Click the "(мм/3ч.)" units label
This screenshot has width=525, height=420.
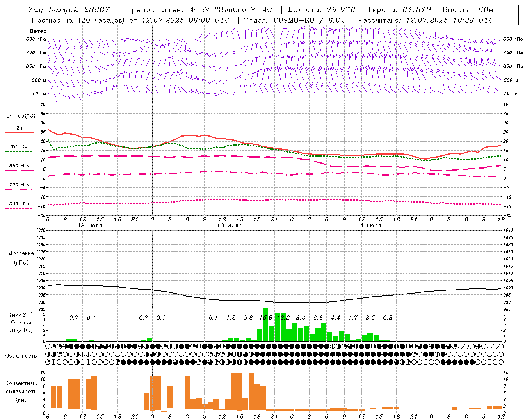pyautogui.click(x=21, y=315)
